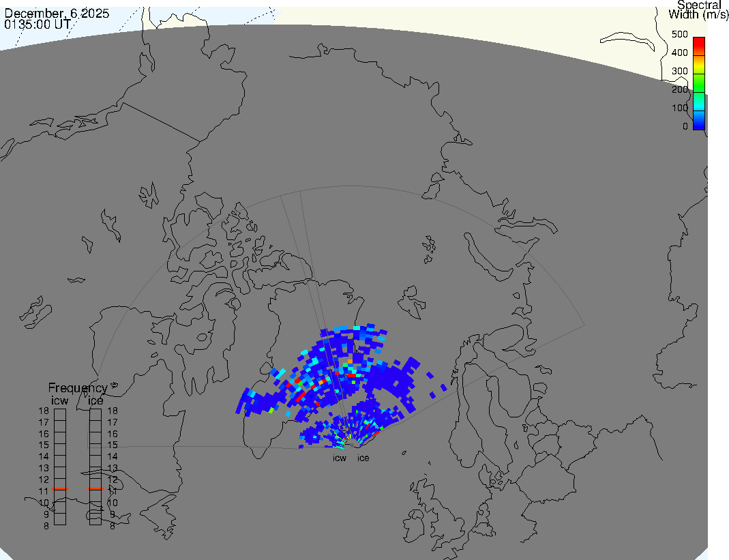
Task: Click the 10 label right of the ice frequency bar
Action: pos(113,503)
